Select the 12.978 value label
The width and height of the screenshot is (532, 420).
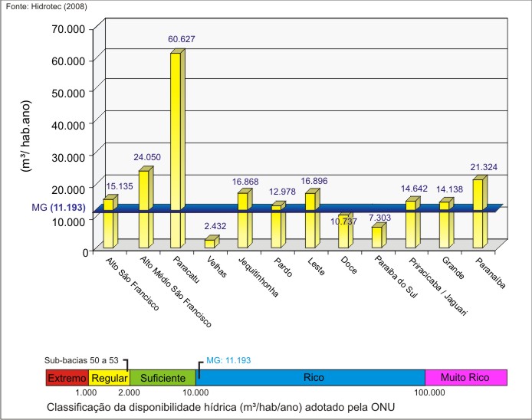(282, 192)
